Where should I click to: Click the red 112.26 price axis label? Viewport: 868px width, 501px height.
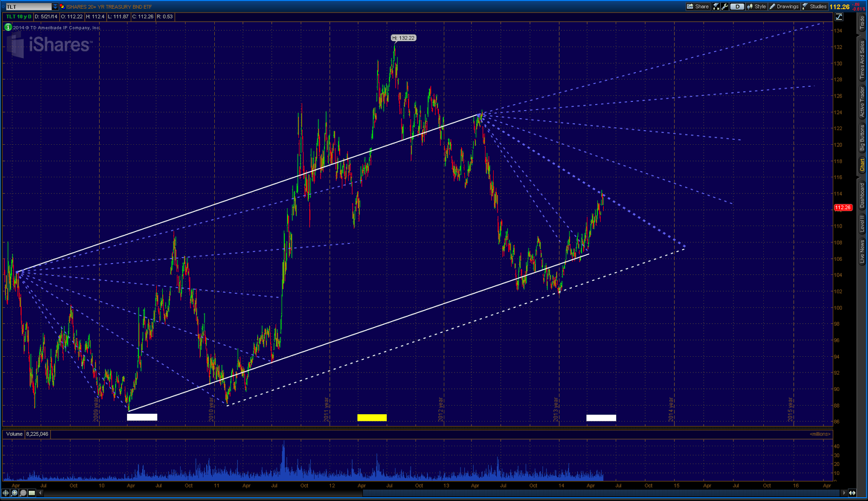tap(843, 208)
